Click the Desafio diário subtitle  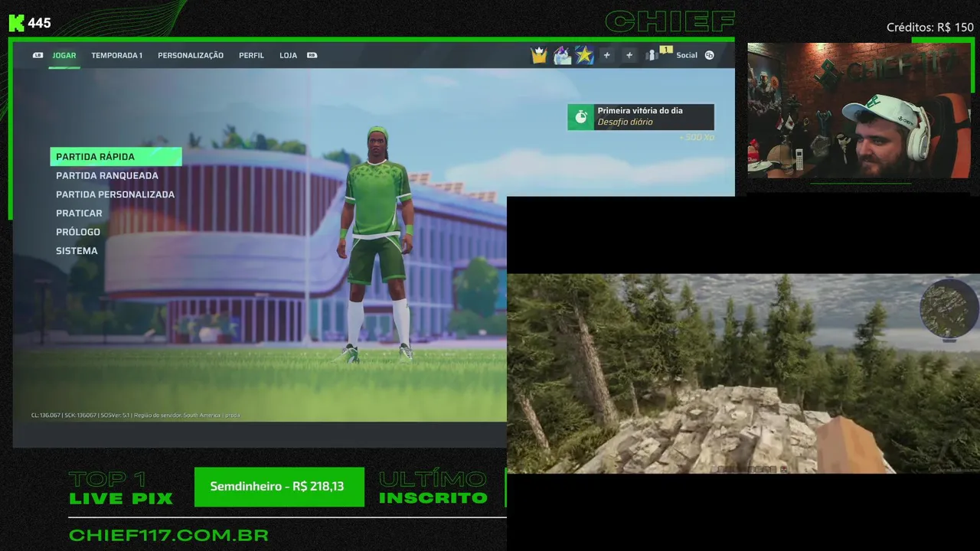click(x=625, y=122)
